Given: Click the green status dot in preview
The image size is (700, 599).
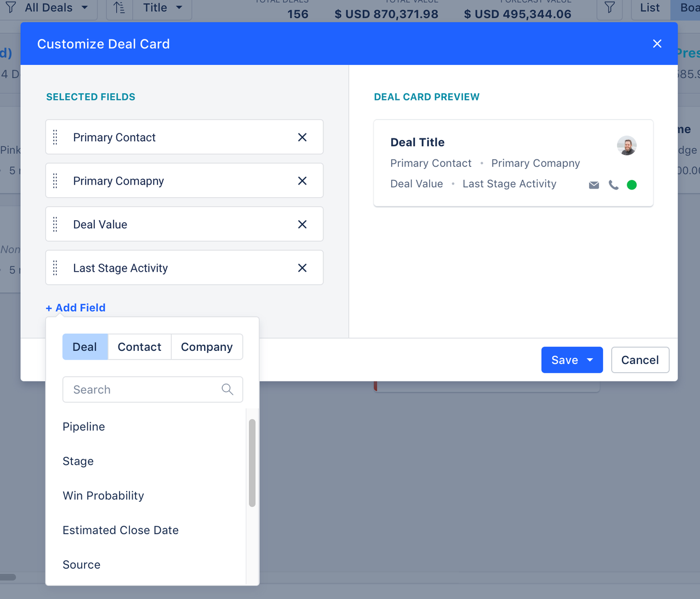Looking at the screenshot, I should (632, 185).
